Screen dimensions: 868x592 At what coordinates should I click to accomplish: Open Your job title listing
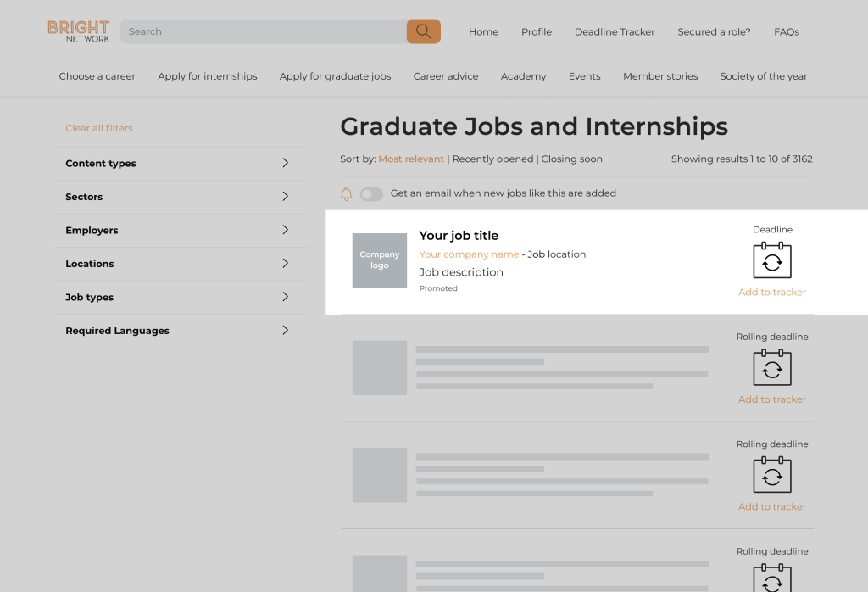pos(459,236)
